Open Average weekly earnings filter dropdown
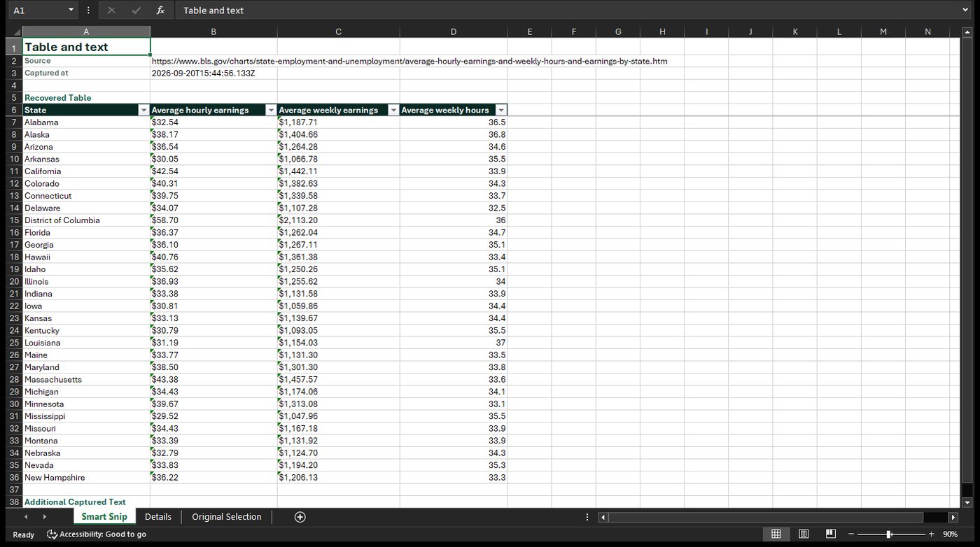The width and height of the screenshot is (980, 547). pos(393,110)
